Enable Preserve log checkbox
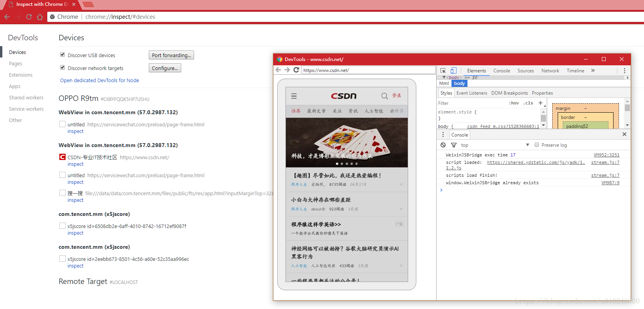644x309 pixels. coord(537,145)
